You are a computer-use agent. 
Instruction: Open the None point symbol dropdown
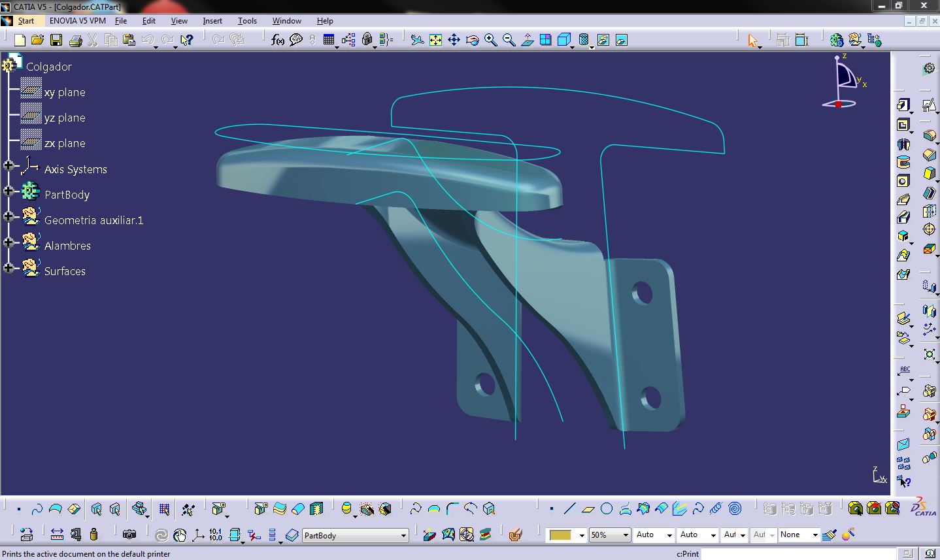799,535
